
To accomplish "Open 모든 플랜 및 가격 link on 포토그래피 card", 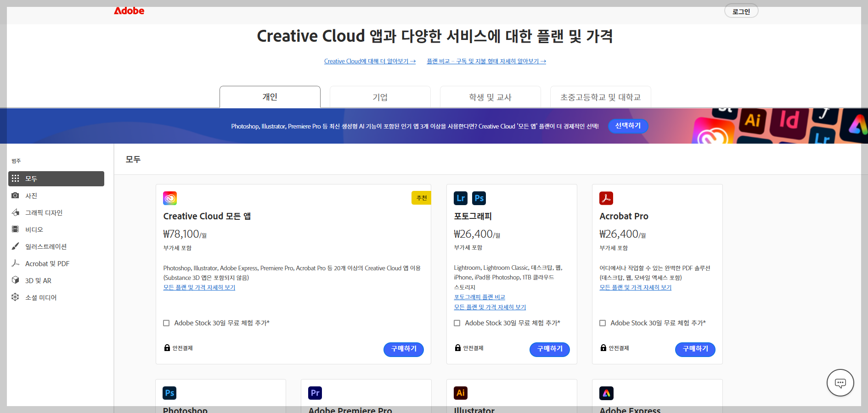I will pyautogui.click(x=490, y=307).
